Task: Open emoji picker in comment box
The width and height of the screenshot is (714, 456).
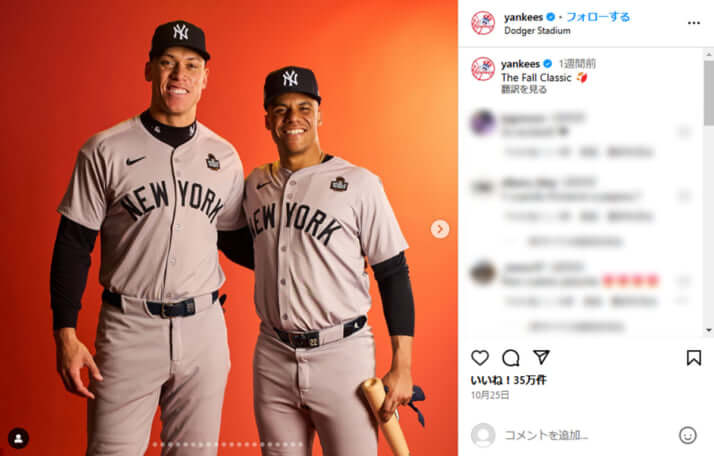Action: [x=688, y=435]
